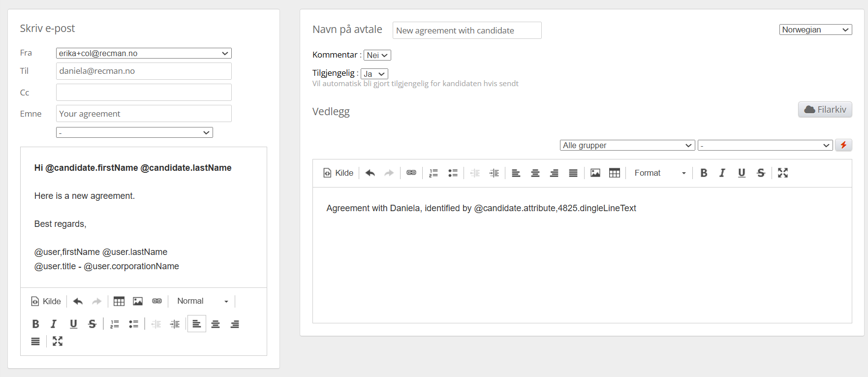Undo the last change in email editor

pyautogui.click(x=78, y=301)
